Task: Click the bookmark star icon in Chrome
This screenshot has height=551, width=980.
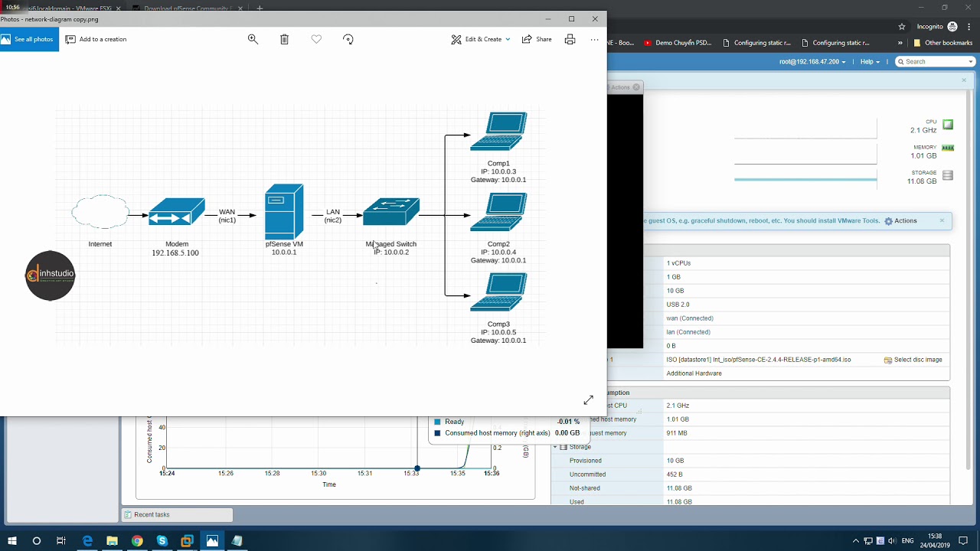Action: pyautogui.click(x=902, y=26)
